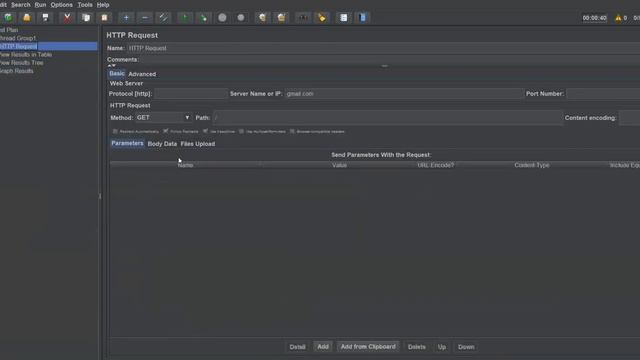
Task: Click the Port Number field
Action: click(x=603, y=93)
